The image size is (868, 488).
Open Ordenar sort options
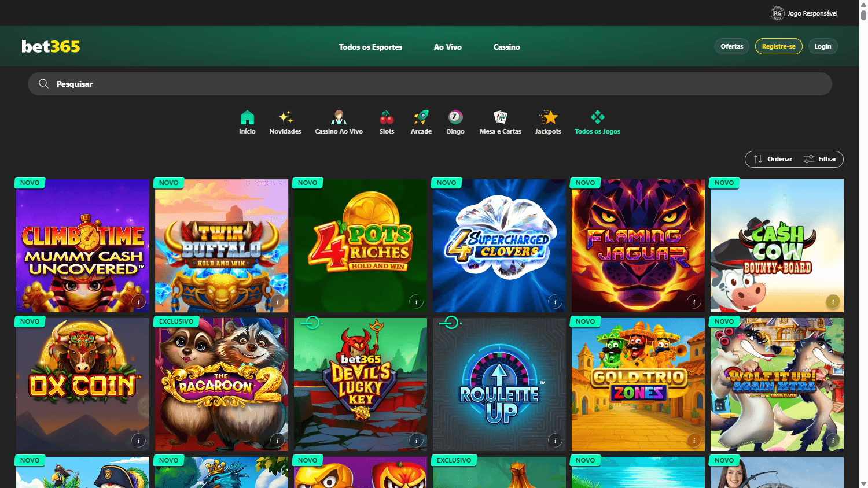tap(773, 159)
